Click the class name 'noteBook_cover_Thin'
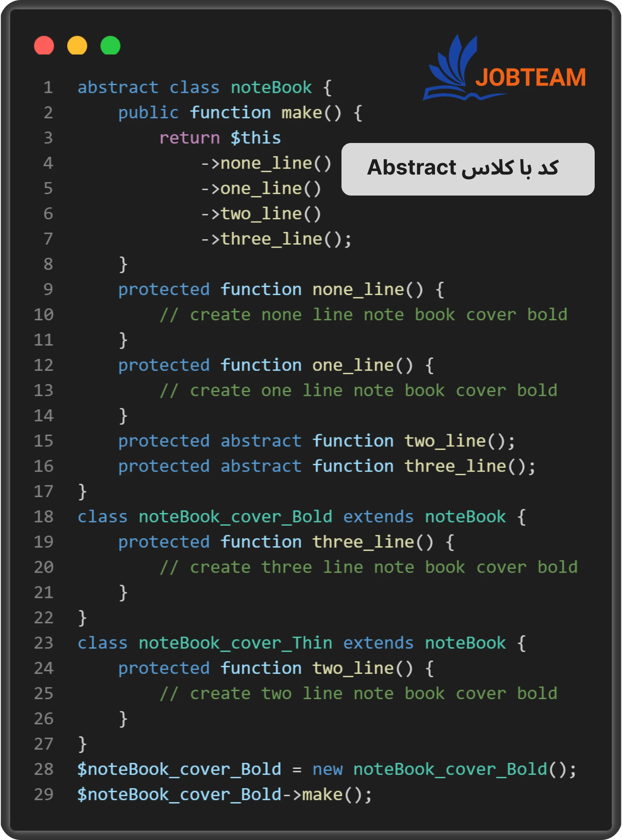Screen dimensions: 622x840 tap(235, 643)
